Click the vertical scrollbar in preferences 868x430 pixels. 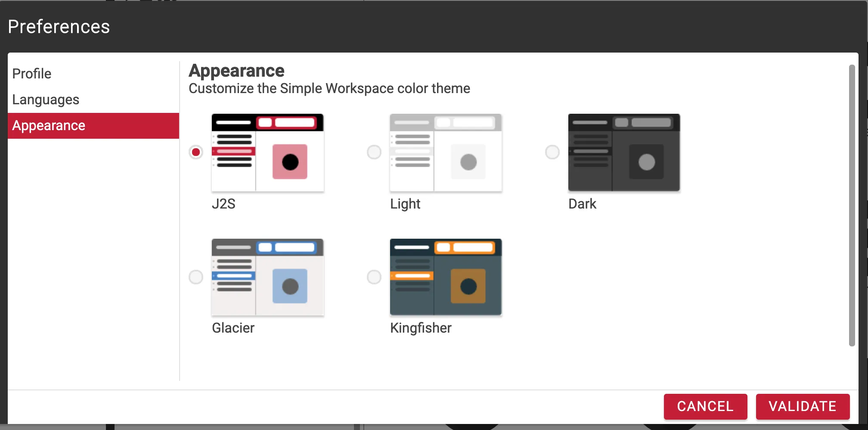click(851, 205)
